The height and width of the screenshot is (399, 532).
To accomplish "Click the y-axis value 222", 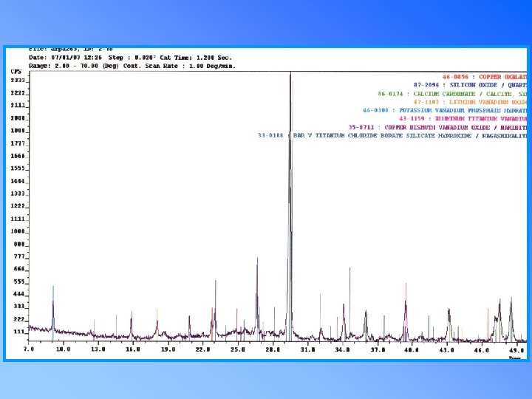I will coord(20,319).
